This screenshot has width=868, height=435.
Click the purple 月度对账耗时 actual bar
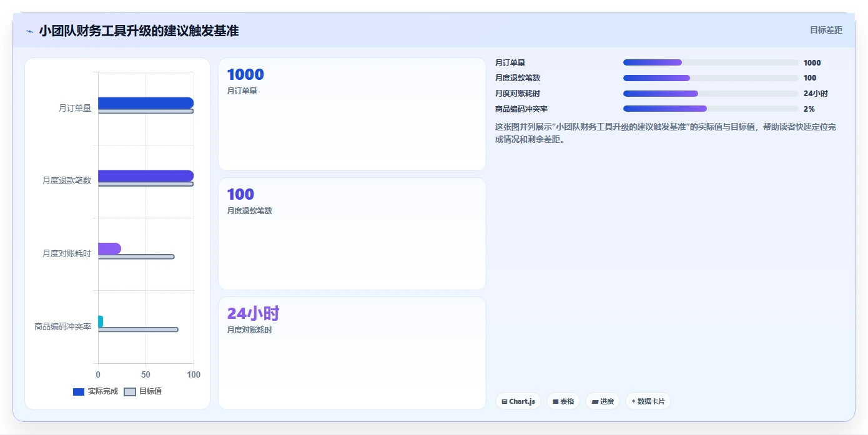pos(109,248)
